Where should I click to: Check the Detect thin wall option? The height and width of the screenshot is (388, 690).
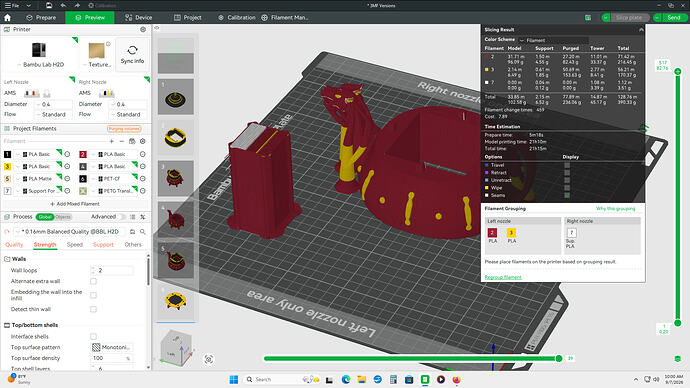coord(93,309)
